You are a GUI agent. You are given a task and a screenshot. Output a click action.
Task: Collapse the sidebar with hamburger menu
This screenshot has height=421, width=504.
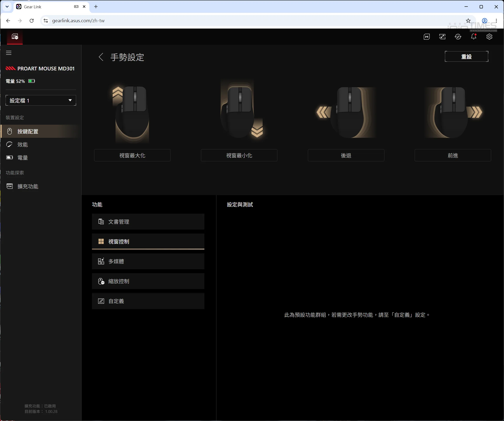pyautogui.click(x=9, y=53)
